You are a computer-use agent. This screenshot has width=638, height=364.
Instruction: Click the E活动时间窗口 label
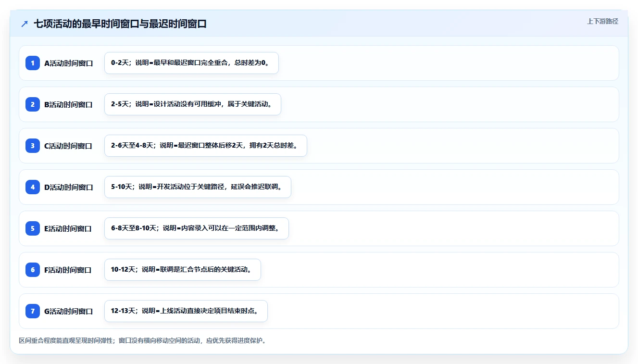point(68,228)
